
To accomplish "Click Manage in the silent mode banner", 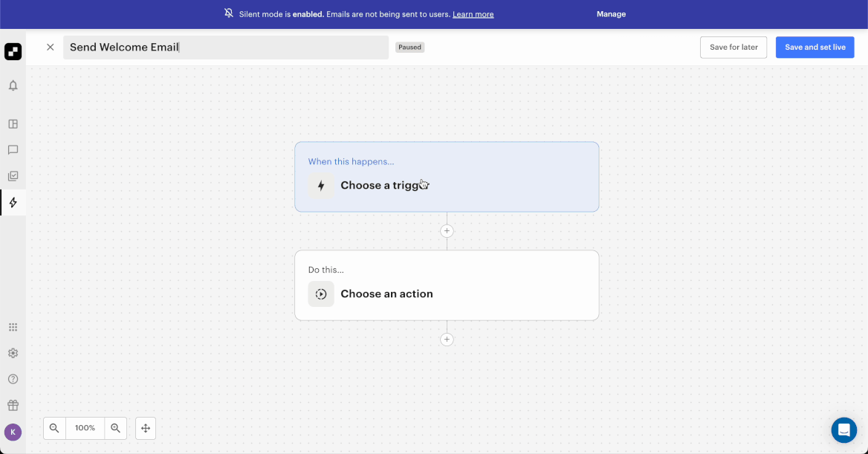I will coord(611,14).
